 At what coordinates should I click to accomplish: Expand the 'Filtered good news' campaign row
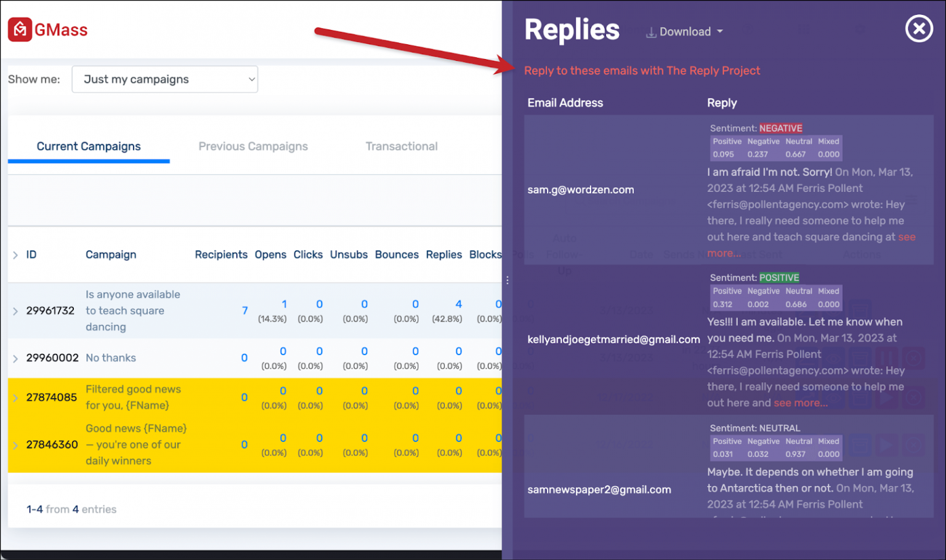click(15, 397)
